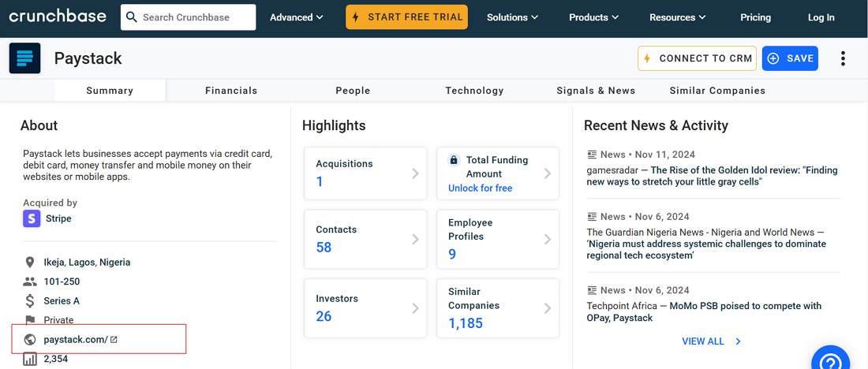Click the Contacts count 58
The width and height of the screenshot is (868, 369).
(324, 248)
